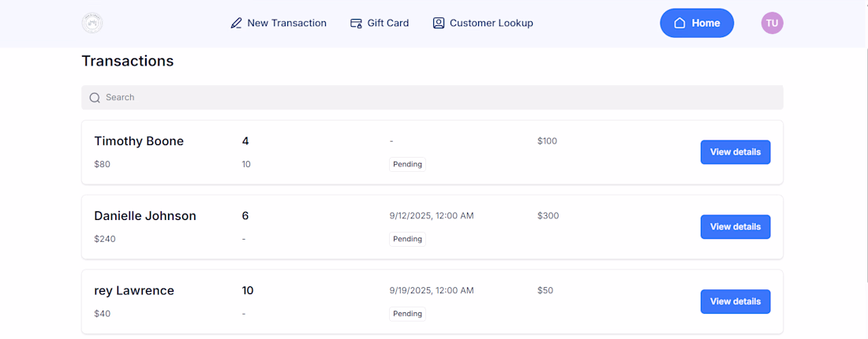Click the house icon in Home button
The image size is (868, 339).
pos(679,24)
